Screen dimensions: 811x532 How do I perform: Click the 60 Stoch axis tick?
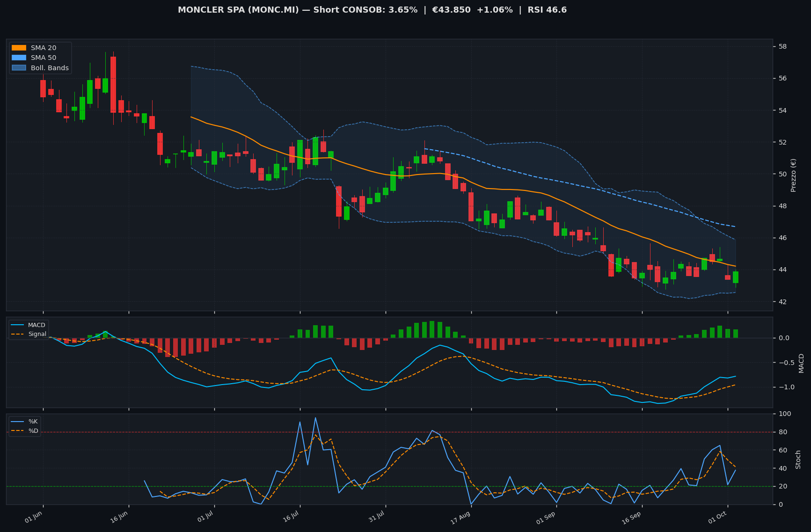coord(782,451)
